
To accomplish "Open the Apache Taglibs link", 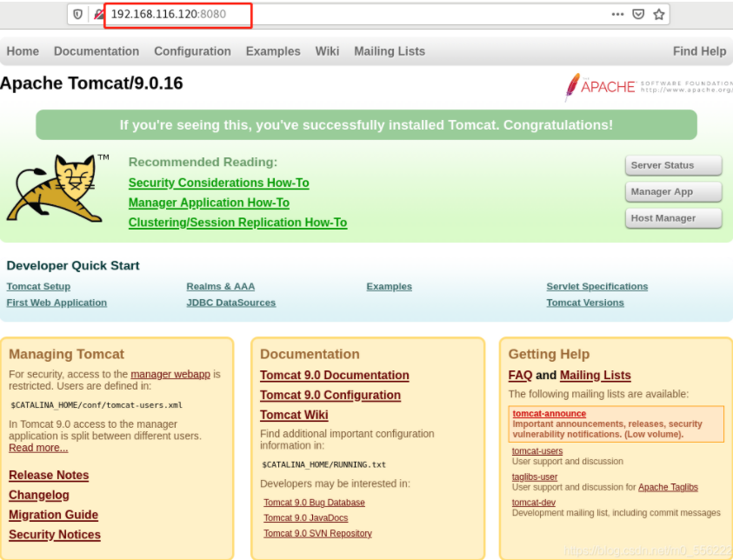I will tap(668, 487).
